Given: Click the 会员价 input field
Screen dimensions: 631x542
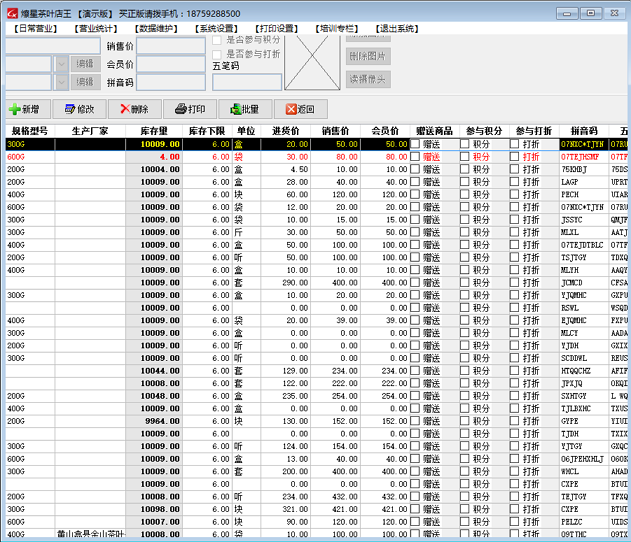Looking at the screenshot, I should point(171,64).
